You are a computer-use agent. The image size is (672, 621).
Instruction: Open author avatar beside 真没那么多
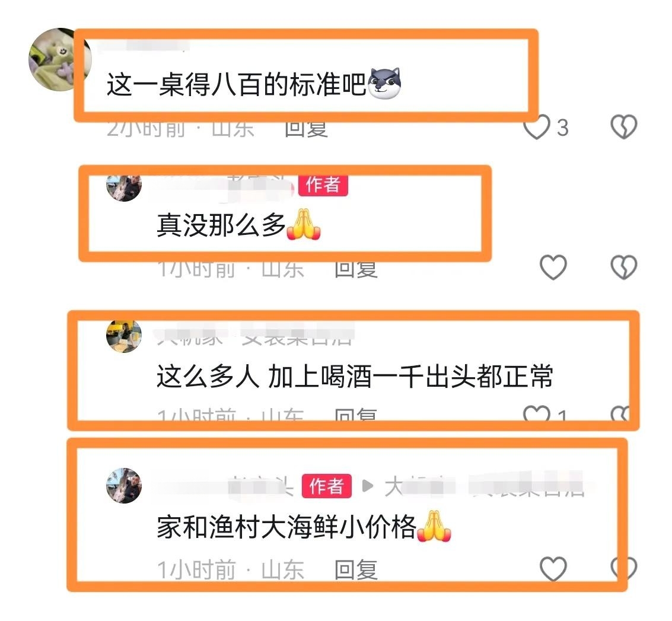(x=124, y=187)
